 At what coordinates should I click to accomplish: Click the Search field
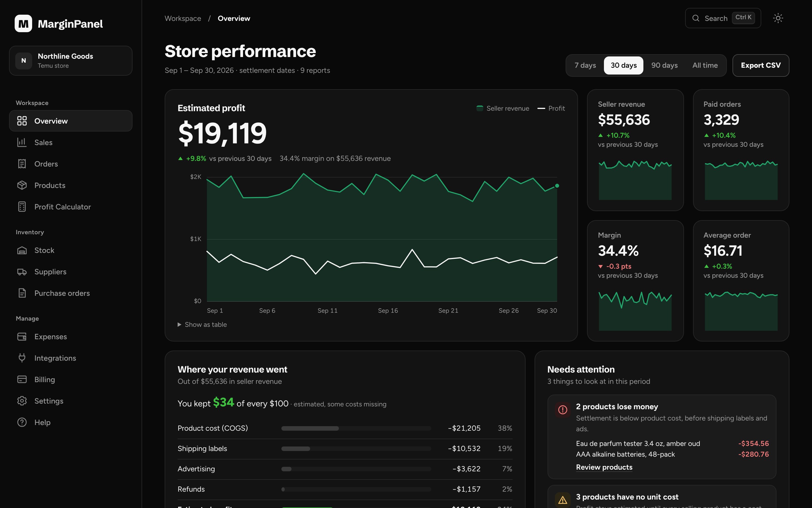coord(723,18)
